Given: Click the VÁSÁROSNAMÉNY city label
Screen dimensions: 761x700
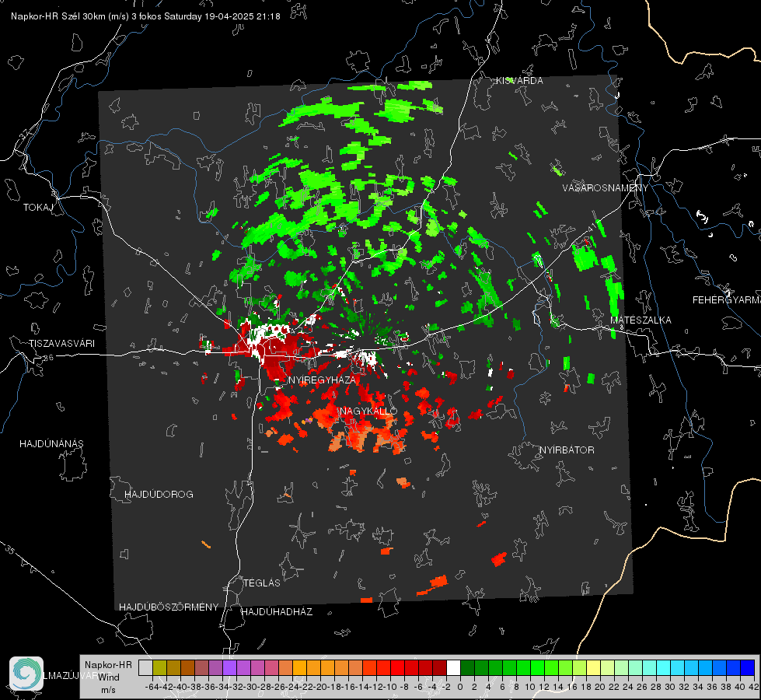Looking at the screenshot, I should click(x=606, y=188).
